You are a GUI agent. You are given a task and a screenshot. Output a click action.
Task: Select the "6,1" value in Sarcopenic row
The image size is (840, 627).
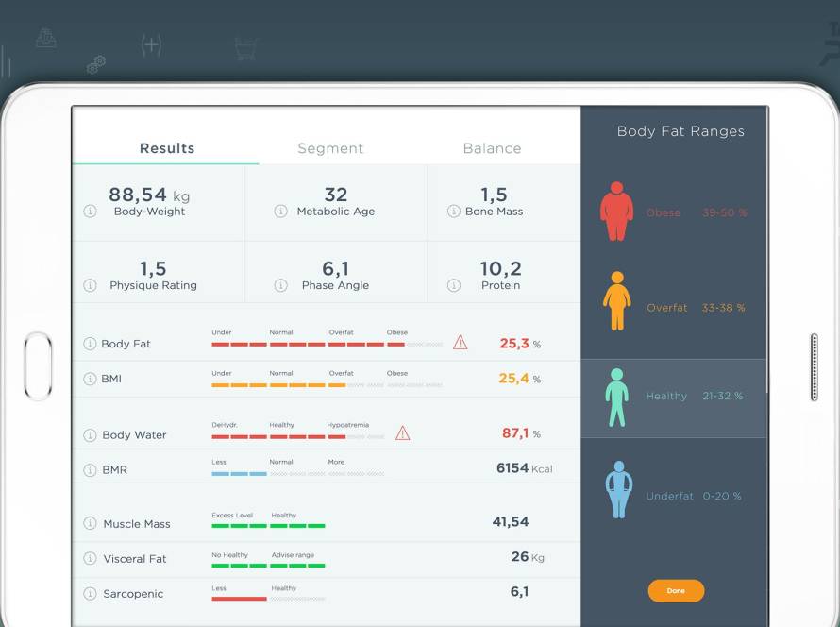pos(519,592)
